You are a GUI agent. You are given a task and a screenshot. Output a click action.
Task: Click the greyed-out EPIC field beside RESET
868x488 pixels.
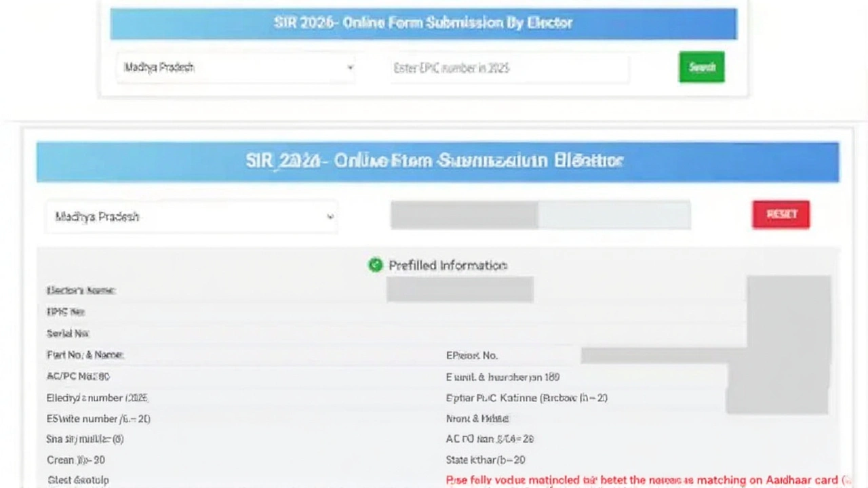point(540,215)
